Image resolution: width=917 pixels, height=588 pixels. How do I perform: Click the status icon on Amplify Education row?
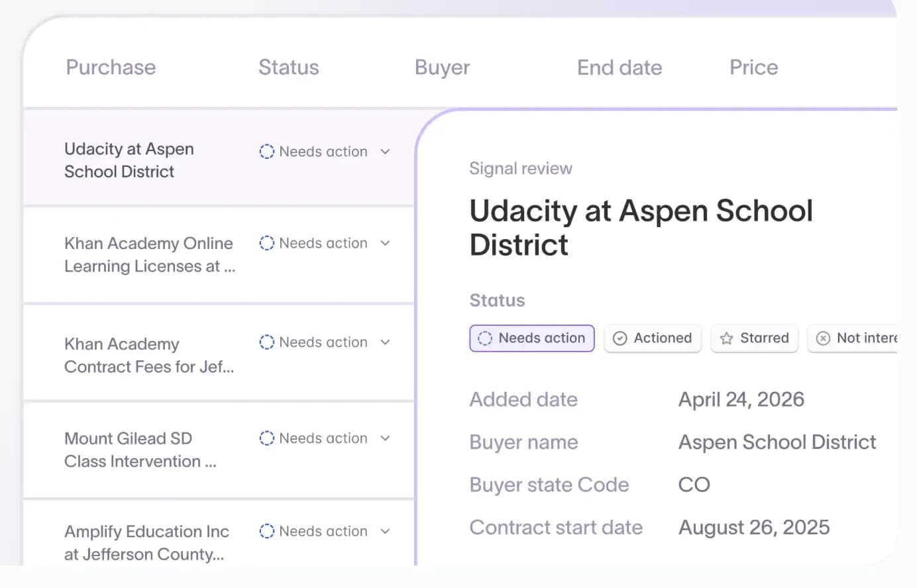point(266,531)
